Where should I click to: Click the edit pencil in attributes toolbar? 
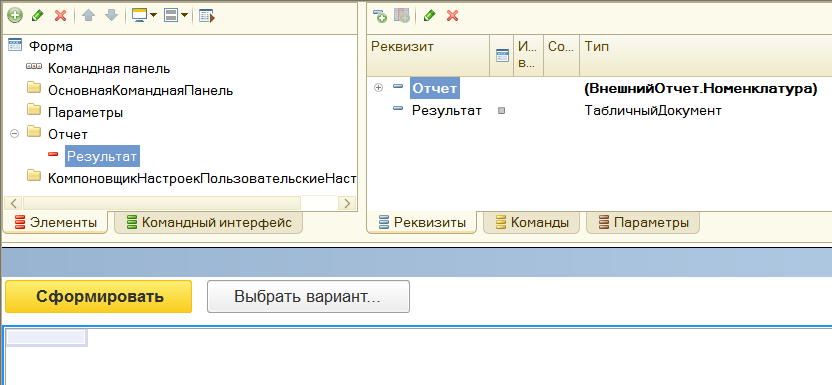coord(429,16)
